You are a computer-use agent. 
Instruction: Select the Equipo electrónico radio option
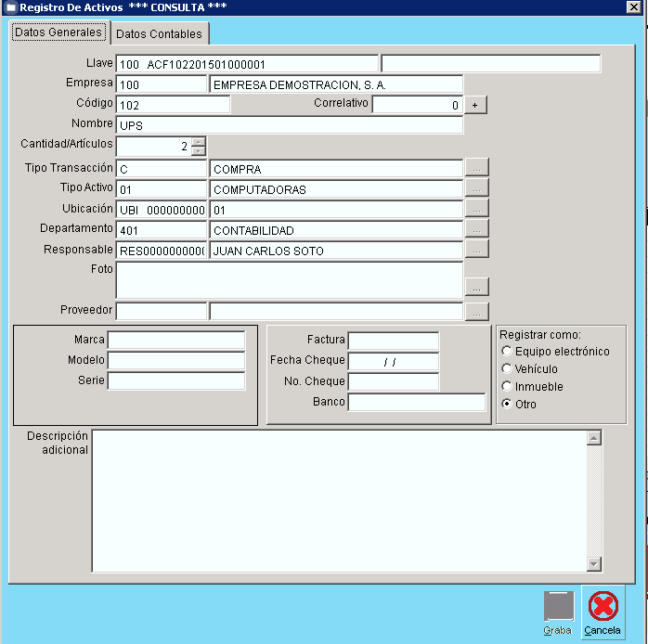coord(506,352)
